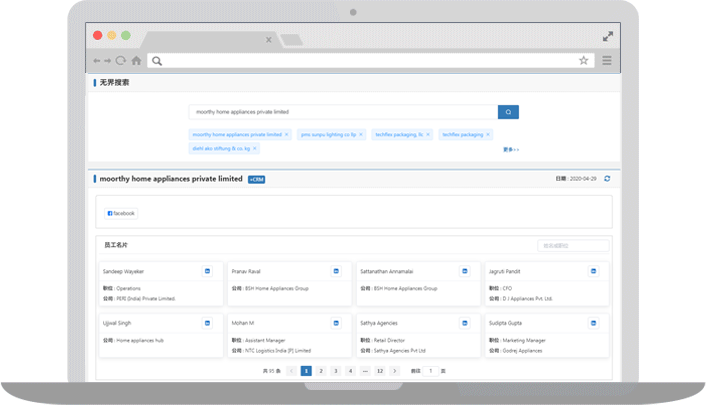
Task: Remove the 'diehl ako stiftung & co. kg' tag
Action: [x=255, y=148]
